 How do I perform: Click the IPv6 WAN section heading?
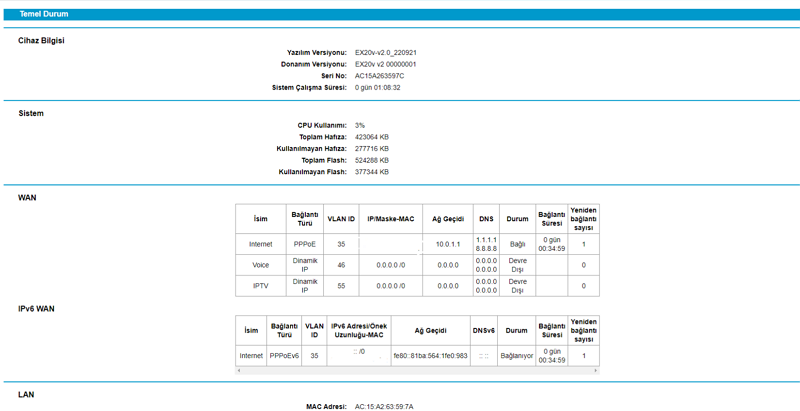coord(36,309)
